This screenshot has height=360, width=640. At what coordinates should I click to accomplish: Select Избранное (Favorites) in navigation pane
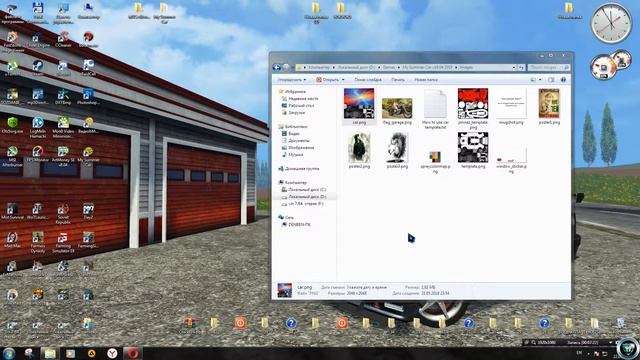coord(292,92)
